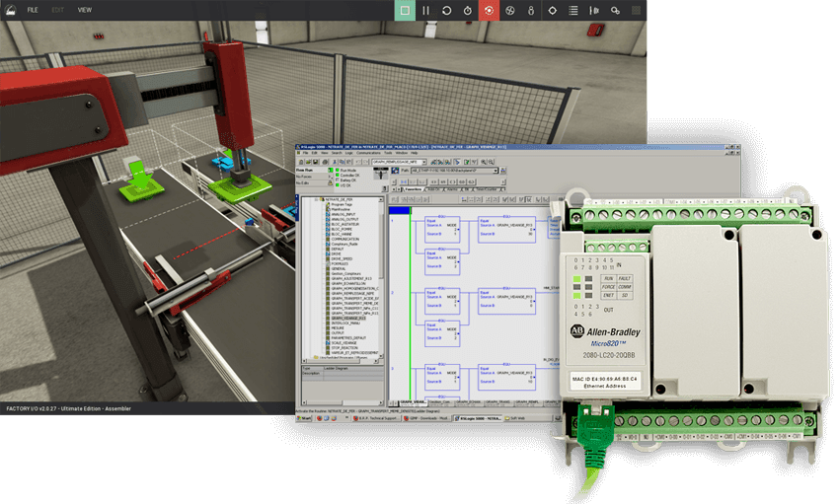
Task: Select the red orbit camera icon
Action: pyautogui.click(x=489, y=10)
